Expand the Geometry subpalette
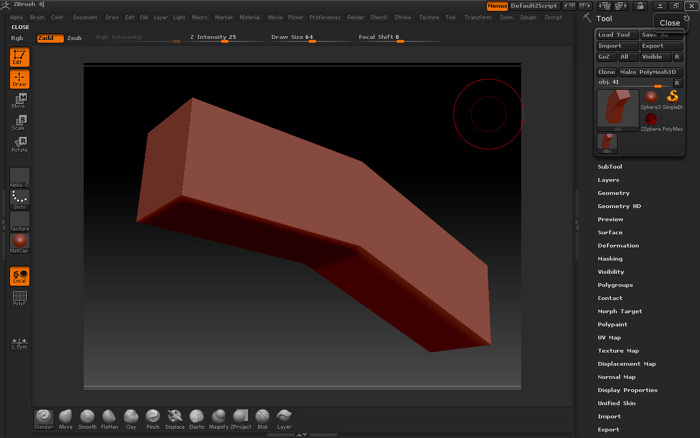The height and width of the screenshot is (438, 700). 613,193
